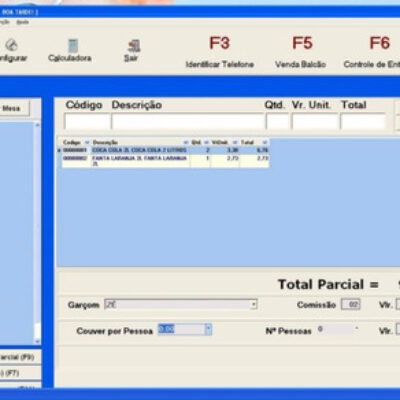The width and height of the screenshot is (400, 400).
Task: Select F5 Venda Balcão
Action: click(301, 52)
